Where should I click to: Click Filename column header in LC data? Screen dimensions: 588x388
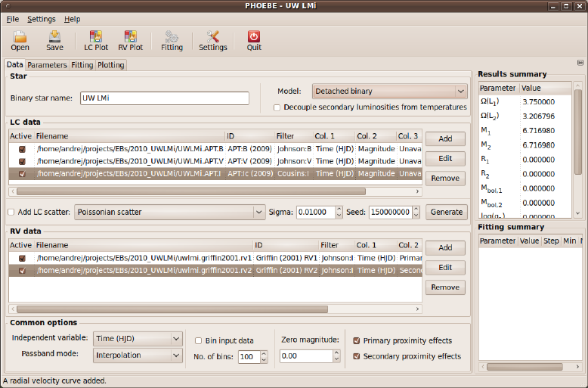(x=129, y=136)
